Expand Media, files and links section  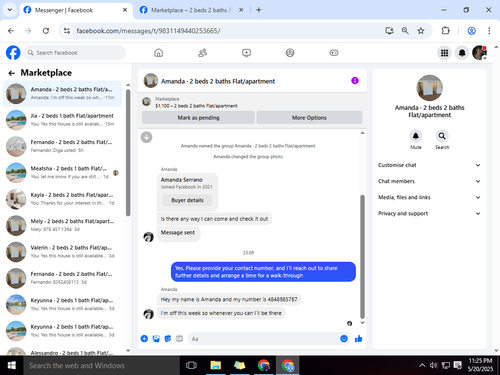[x=429, y=197]
